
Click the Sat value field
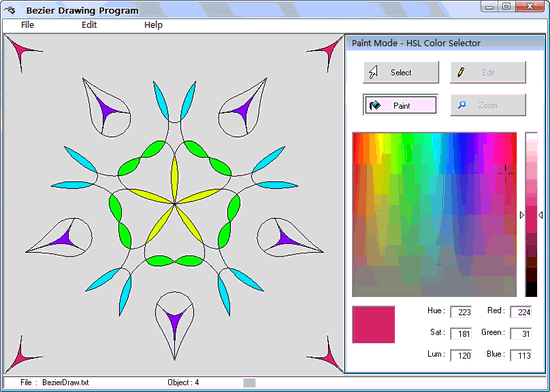point(461,333)
